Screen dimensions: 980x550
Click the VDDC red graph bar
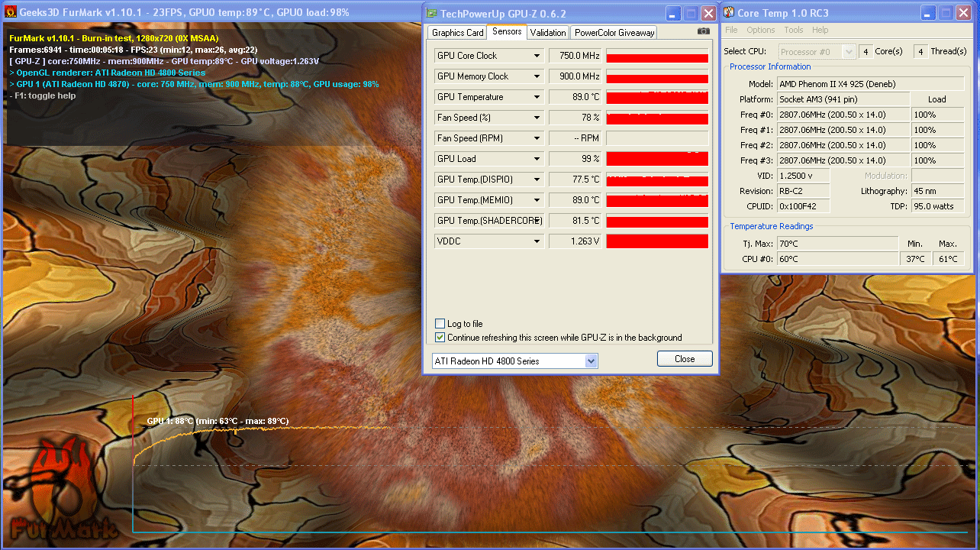(x=657, y=241)
